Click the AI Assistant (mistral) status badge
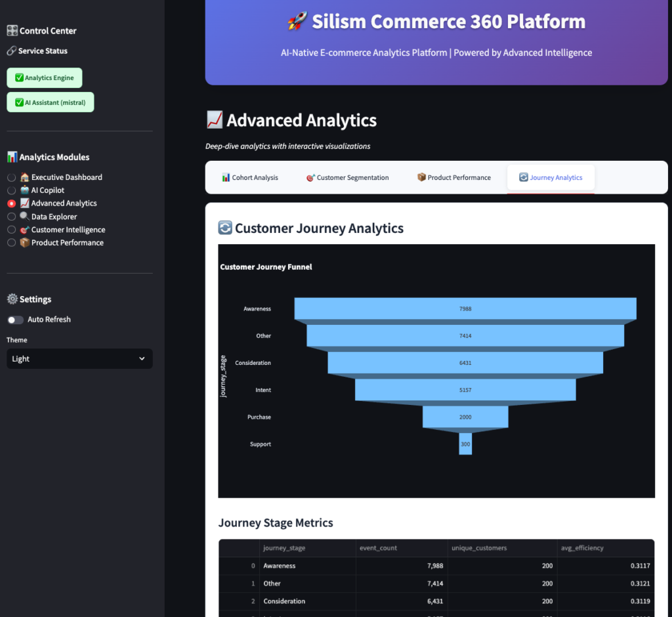This screenshot has width=672, height=617. (51, 102)
